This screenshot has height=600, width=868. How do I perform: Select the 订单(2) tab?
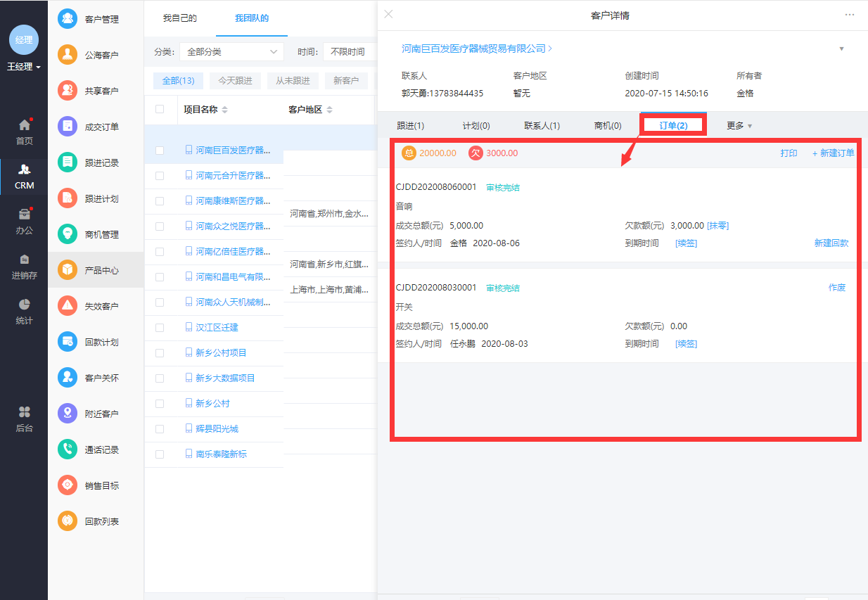(673, 126)
